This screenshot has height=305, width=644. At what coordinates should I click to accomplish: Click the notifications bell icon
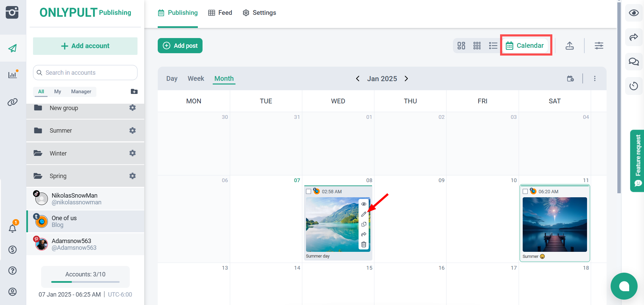click(12, 229)
